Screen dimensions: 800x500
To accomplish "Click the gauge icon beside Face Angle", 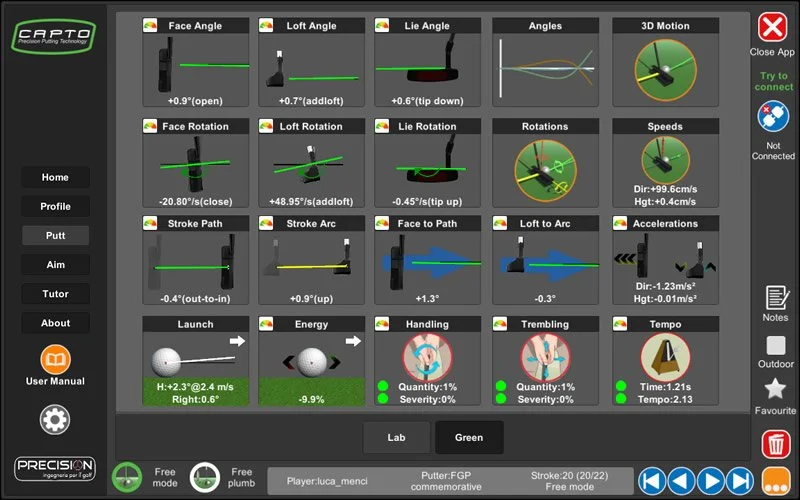I will click(x=150, y=26).
